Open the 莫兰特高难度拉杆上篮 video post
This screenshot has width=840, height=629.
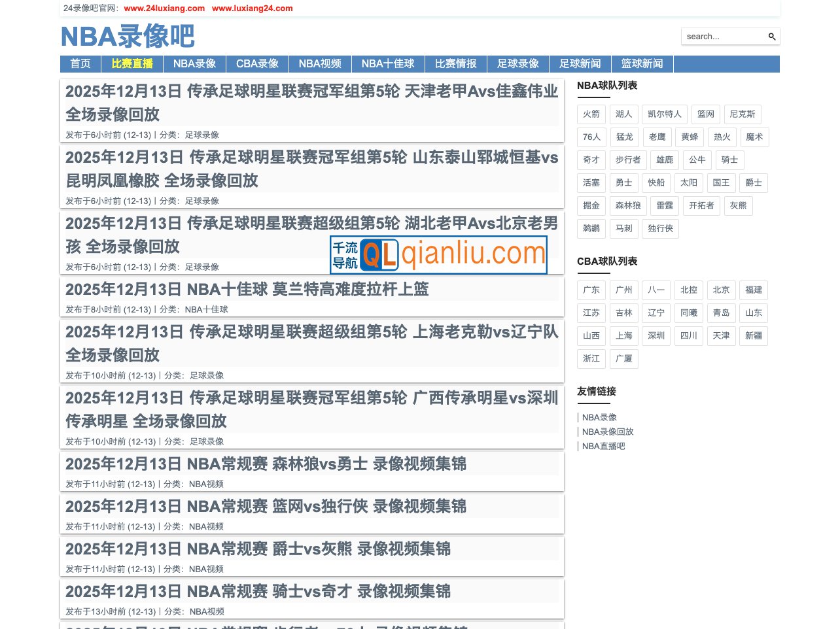[247, 289]
